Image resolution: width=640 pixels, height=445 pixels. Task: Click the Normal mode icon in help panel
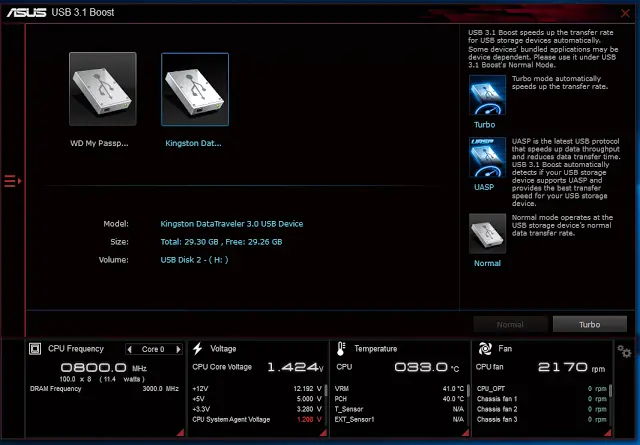click(x=487, y=233)
